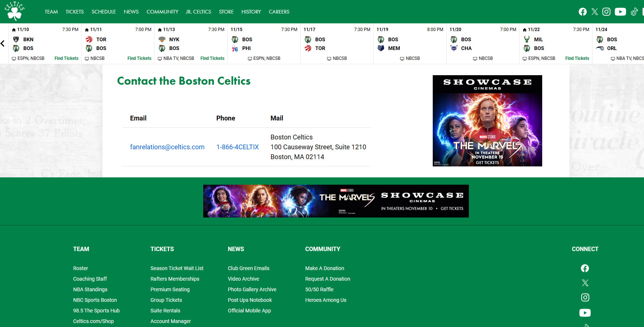
Task: Open Season Ticket Wait List footer link
Action: pos(177,268)
